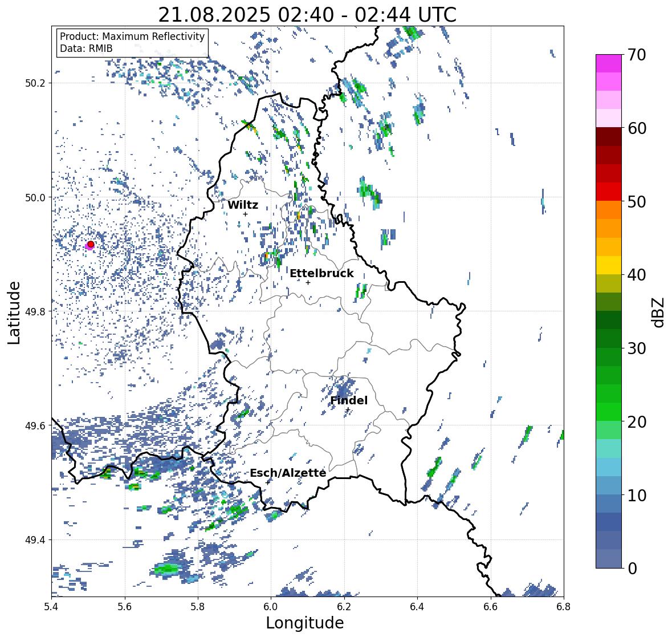Click the dBZ colorbar label
Viewport: 672px width, 637px height.
click(657, 313)
